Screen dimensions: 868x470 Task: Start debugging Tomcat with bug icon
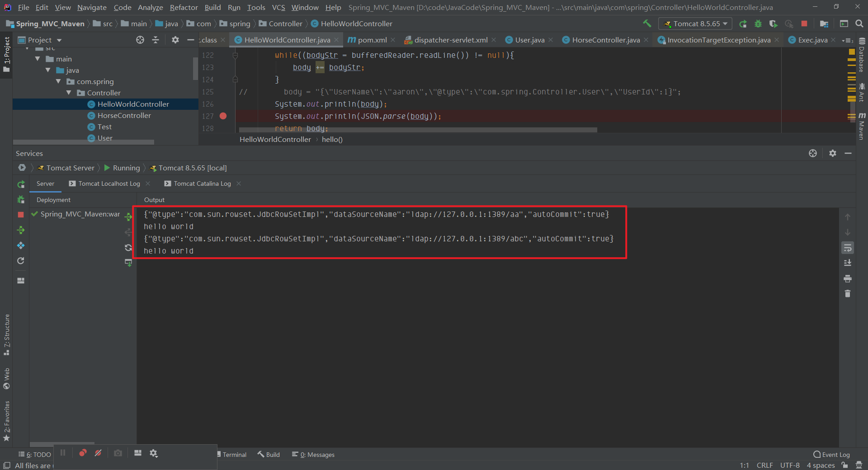point(758,23)
